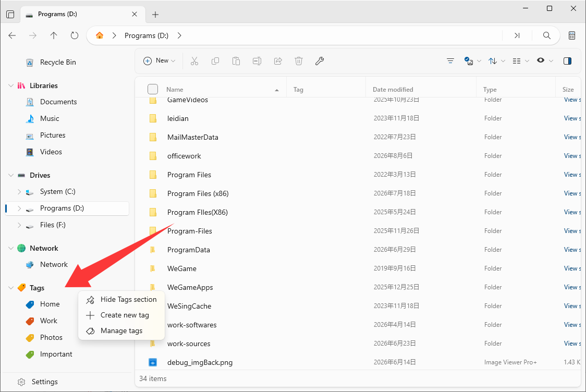Toggle the preview pane button
The width and height of the screenshot is (586, 392).
tap(567, 61)
